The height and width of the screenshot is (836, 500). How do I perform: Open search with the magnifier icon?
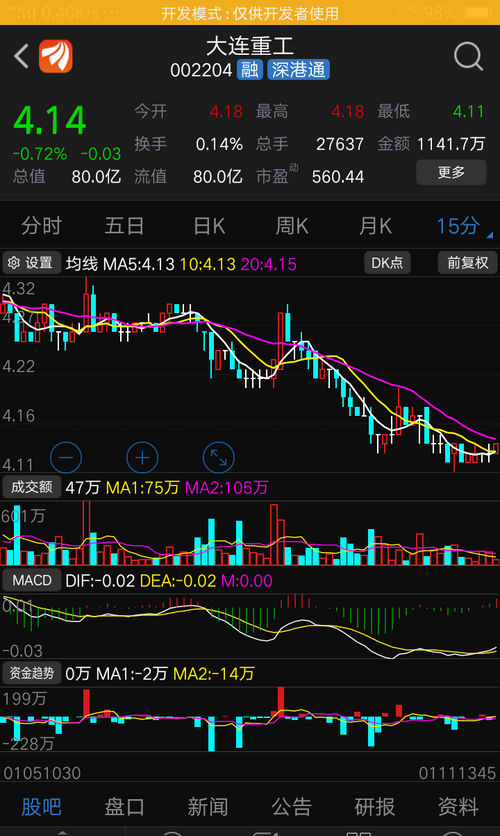[x=469, y=56]
